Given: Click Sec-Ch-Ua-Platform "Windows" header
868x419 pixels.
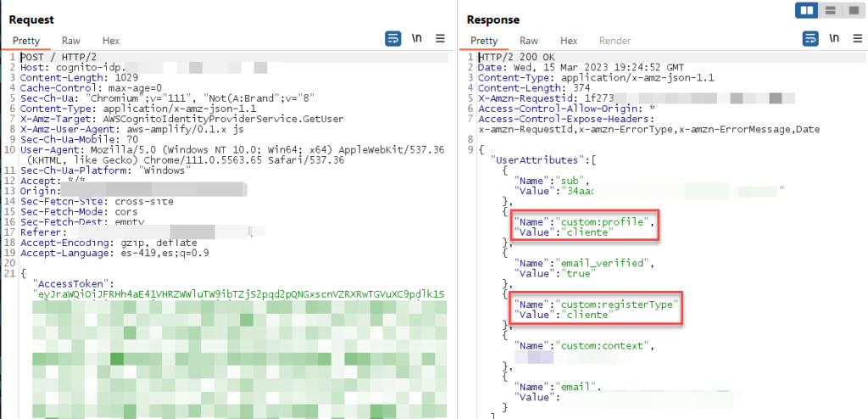Looking at the screenshot, I should 106,170.
